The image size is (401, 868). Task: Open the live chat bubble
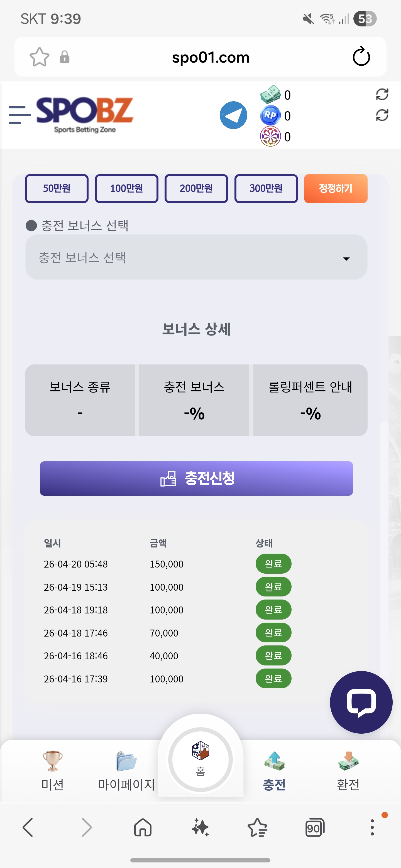click(361, 702)
